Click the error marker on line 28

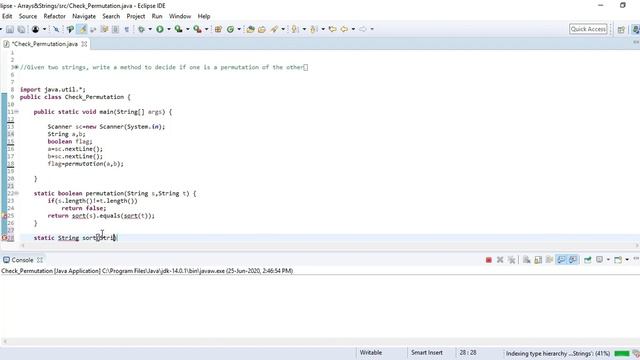4,238
